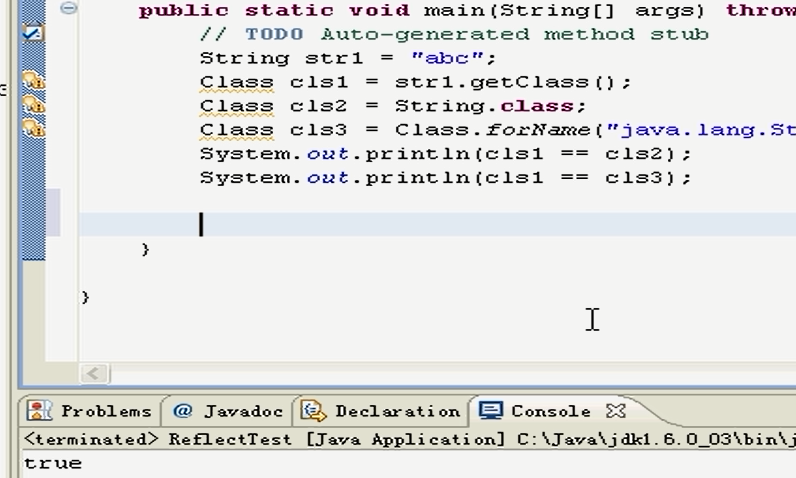Click the println(cls1 == cls3) statement
This screenshot has width=796, height=478.
tap(445, 177)
